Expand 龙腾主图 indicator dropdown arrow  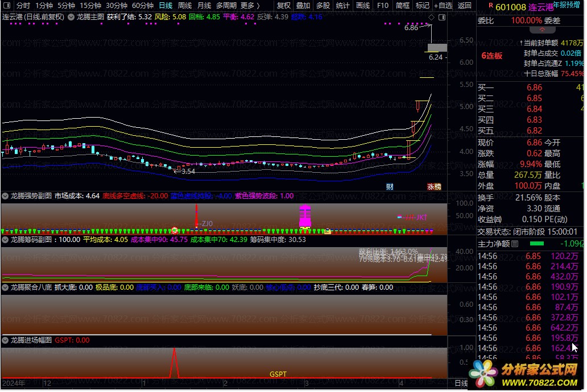(71, 17)
